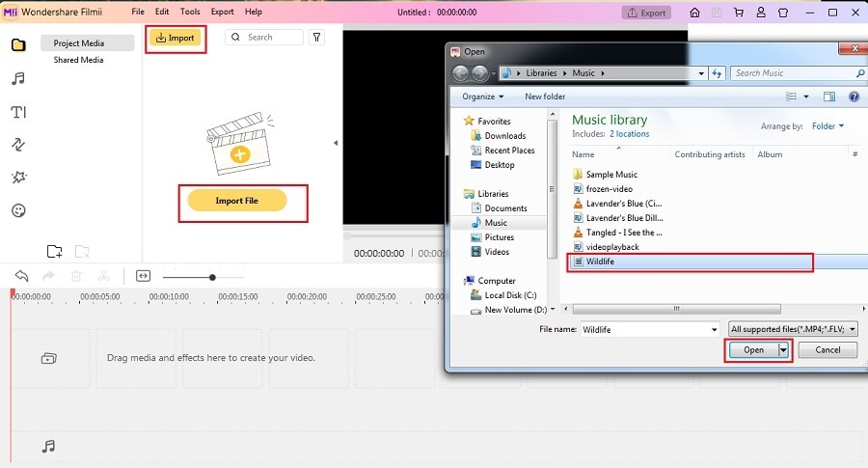Screen dimensions: 868x468
Task: Click the zoom-to-fit timeline icon
Action: (x=143, y=276)
